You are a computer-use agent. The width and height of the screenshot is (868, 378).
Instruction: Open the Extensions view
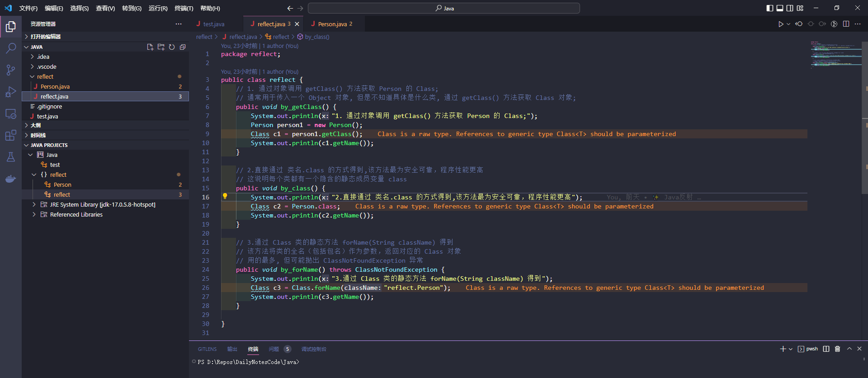pos(11,135)
